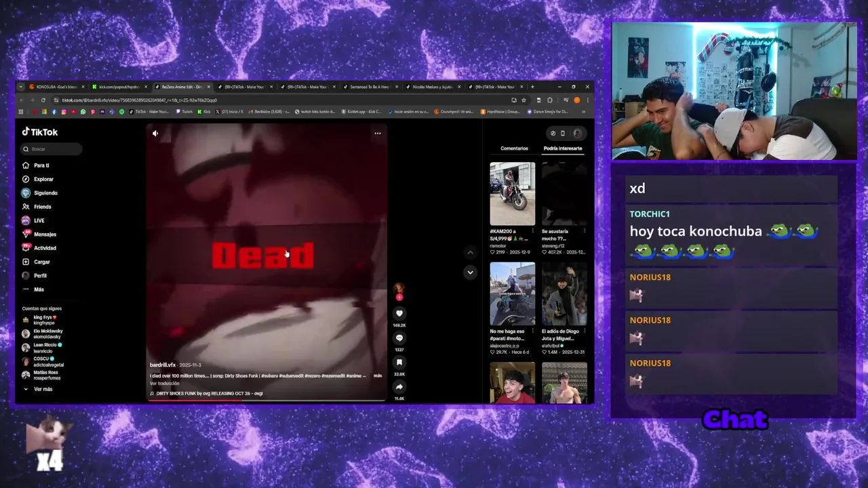Open No me haga eso motorcycle thumbnail
This screenshot has height=488, width=868.
(513, 294)
